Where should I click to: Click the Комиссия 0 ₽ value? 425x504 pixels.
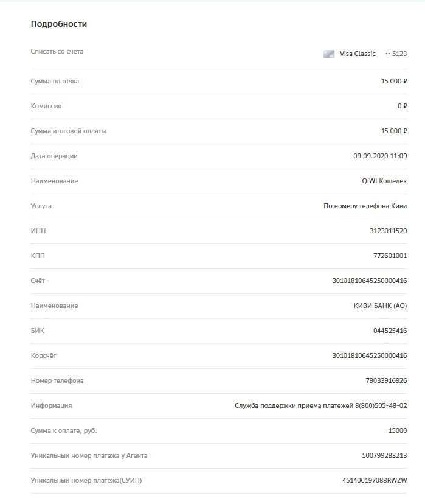[402, 106]
